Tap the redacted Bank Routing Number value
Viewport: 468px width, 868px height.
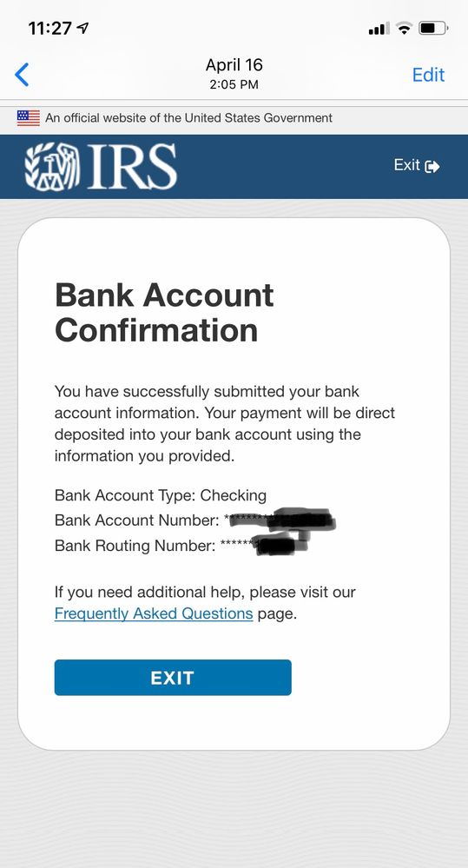point(265,544)
